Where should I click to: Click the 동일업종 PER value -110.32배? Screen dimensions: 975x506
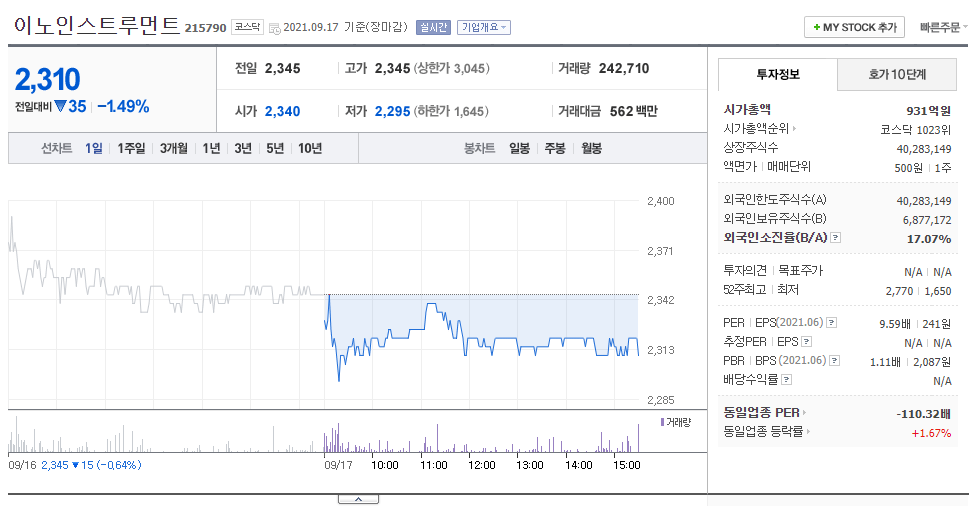(923, 414)
